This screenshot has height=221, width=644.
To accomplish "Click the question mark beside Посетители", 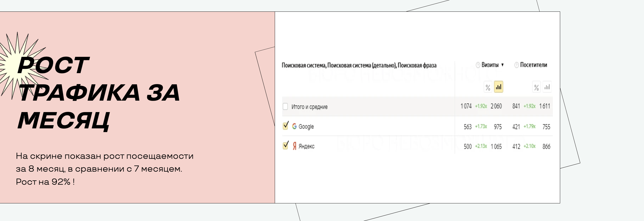I will (516, 65).
